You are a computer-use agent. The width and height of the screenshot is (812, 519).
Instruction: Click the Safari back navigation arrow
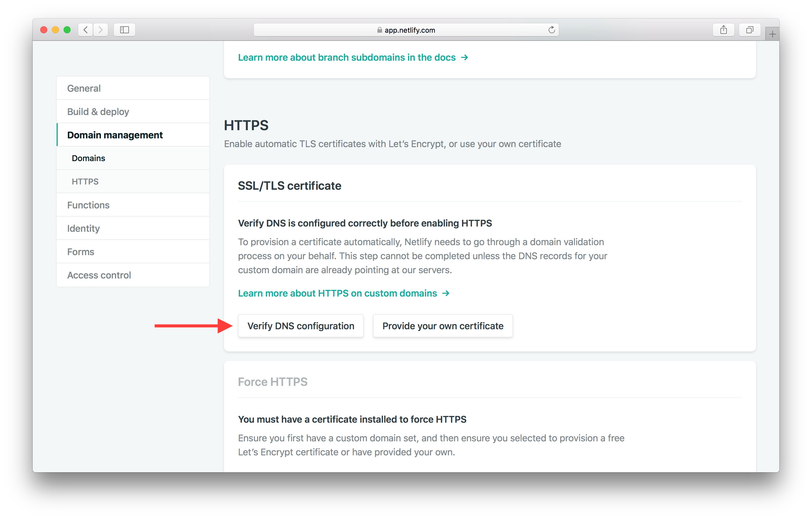86,30
